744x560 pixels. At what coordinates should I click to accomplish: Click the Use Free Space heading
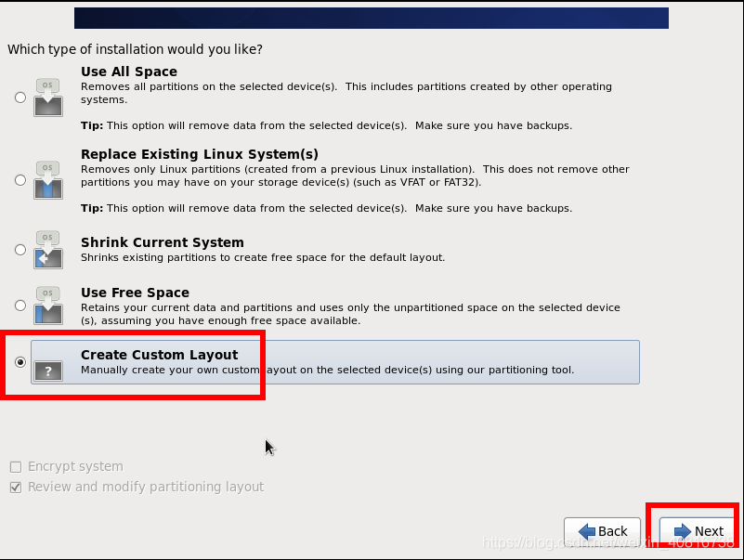(x=135, y=293)
